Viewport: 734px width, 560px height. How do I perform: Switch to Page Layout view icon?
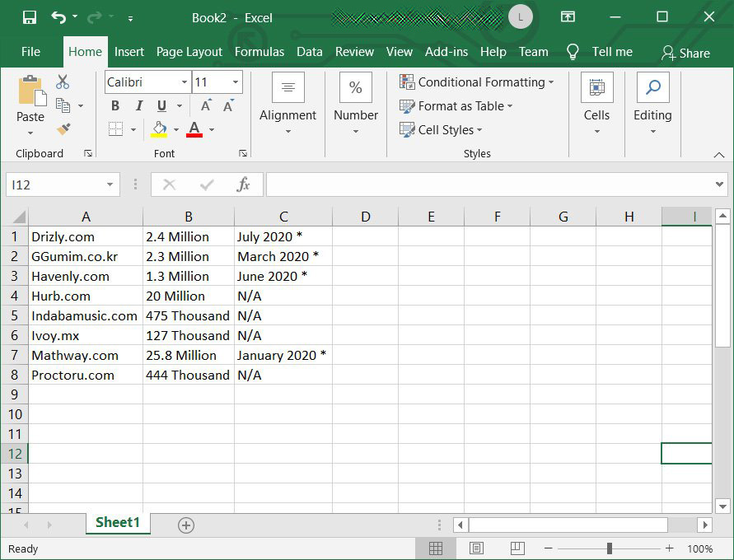click(x=476, y=548)
